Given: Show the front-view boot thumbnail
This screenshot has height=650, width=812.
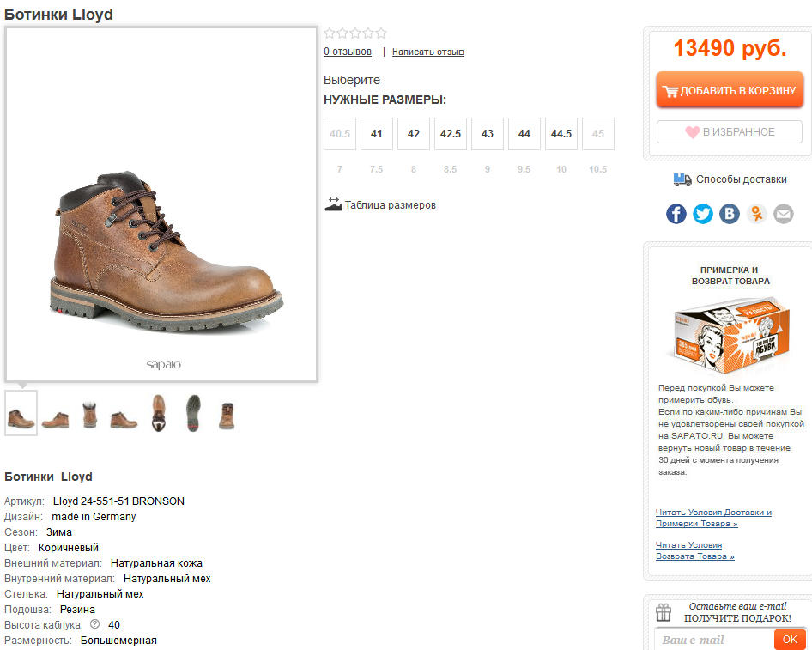Looking at the screenshot, I should click(x=227, y=416).
